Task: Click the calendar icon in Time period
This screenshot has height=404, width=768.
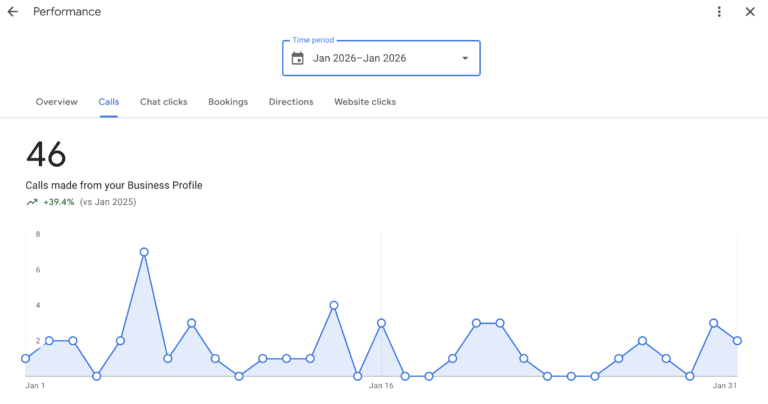Action: 297,58
